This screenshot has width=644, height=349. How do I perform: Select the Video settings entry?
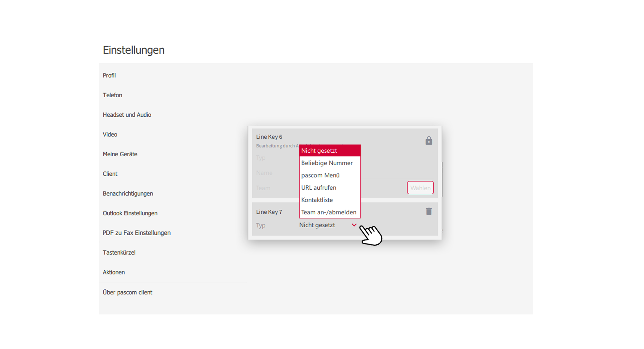110,135
